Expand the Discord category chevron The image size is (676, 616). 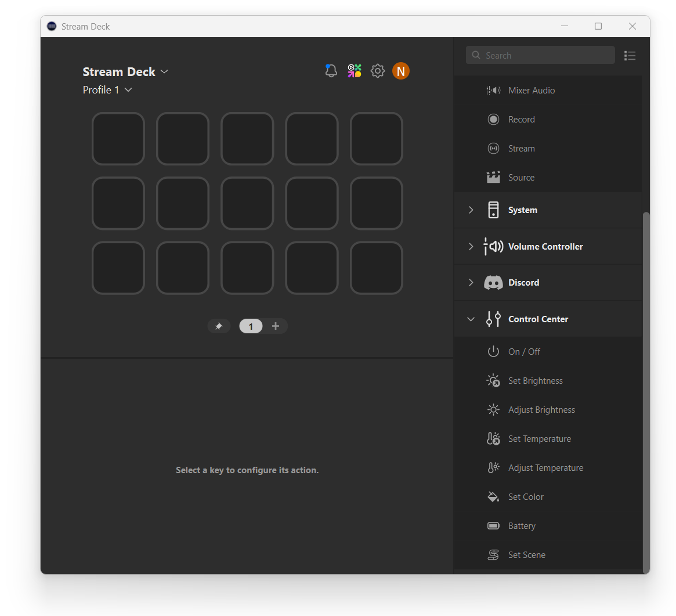471,283
